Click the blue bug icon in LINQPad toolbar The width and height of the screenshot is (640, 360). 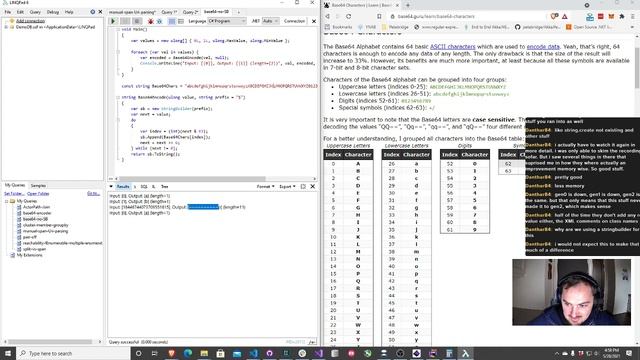tap(160, 21)
